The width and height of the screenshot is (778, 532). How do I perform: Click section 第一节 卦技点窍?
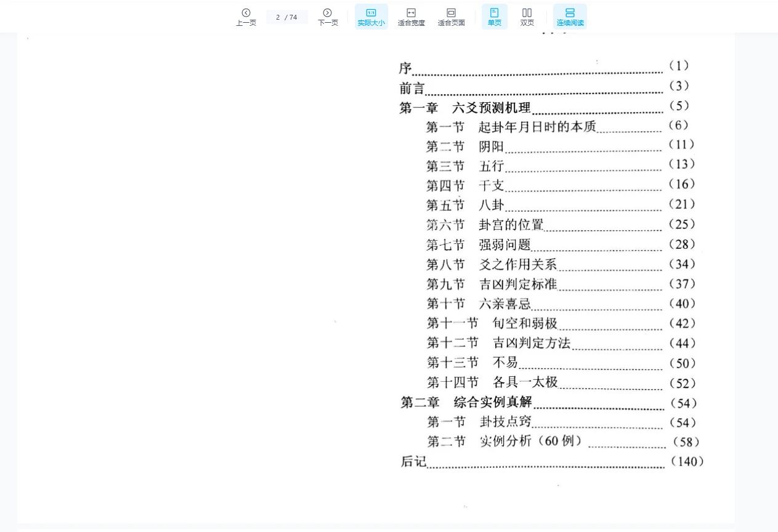point(479,422)
